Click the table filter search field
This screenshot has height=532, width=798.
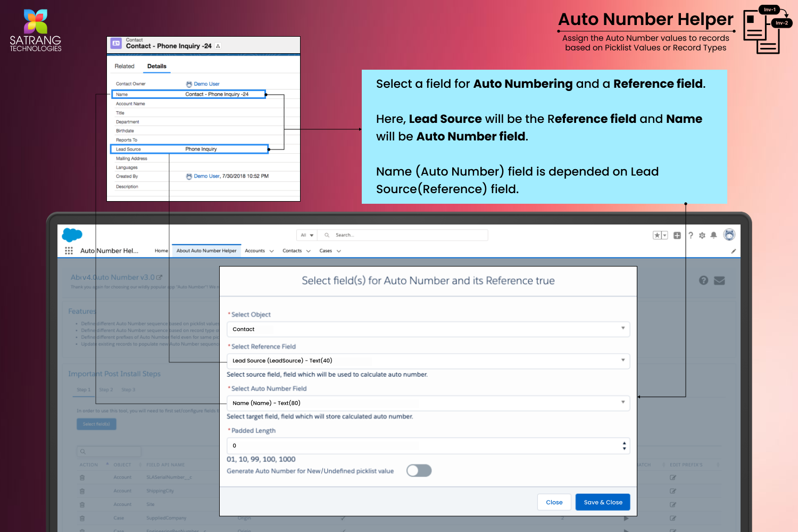(x=109, y=452)
